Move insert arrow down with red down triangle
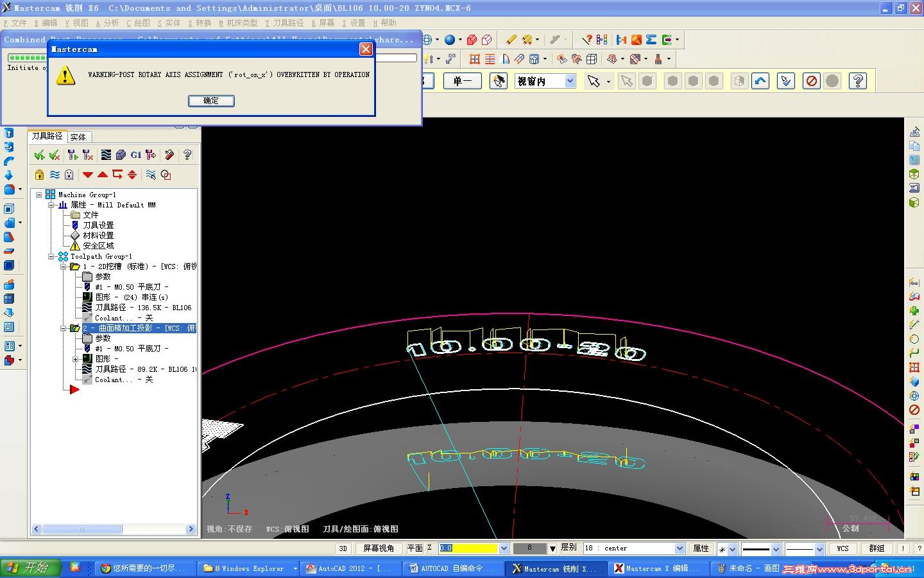This screenshot has width=924, height=578. tap(88, 175)
